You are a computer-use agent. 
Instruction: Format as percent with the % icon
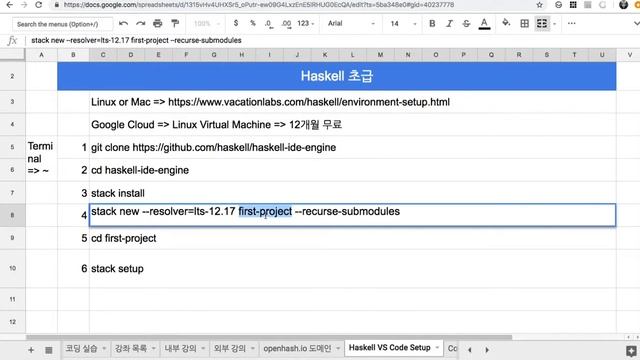click(x=253, y=24)
